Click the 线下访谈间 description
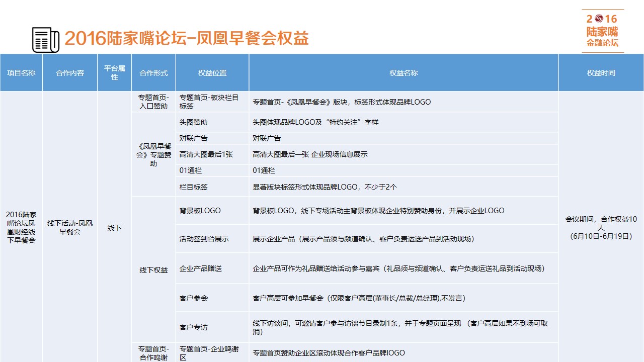 (x=404, y=327)
